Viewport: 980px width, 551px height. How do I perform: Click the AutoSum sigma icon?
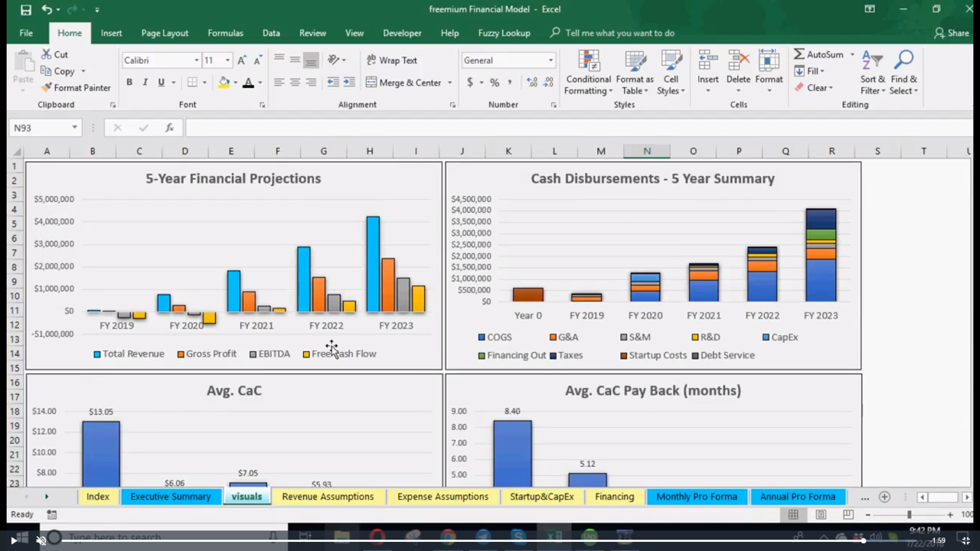coord(799,54)
